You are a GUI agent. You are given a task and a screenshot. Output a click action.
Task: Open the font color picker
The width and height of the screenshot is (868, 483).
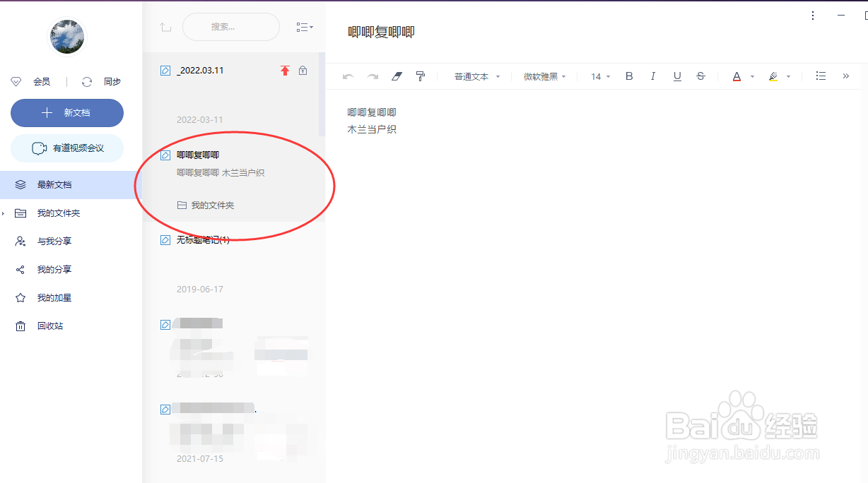[x=738, y=76]
